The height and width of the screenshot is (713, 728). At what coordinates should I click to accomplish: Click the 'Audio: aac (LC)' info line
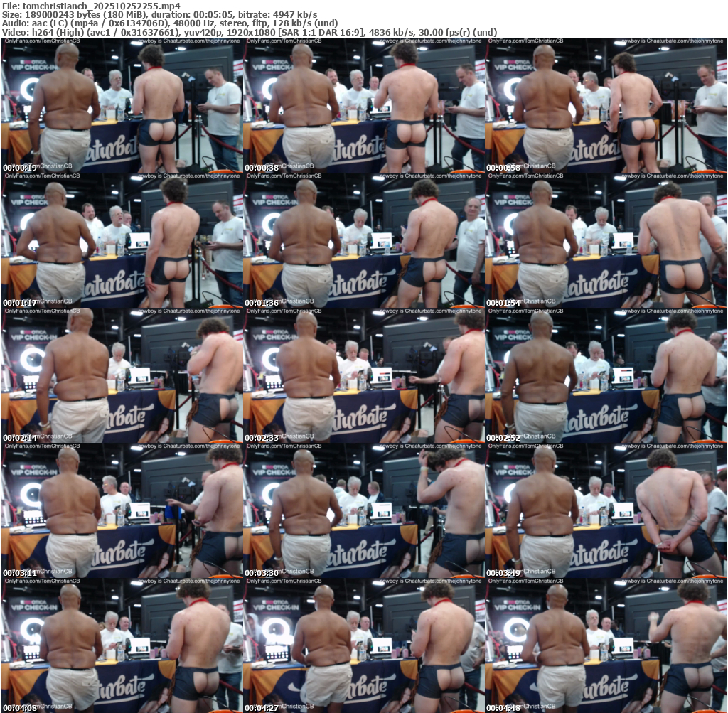(x=170, y=23)
